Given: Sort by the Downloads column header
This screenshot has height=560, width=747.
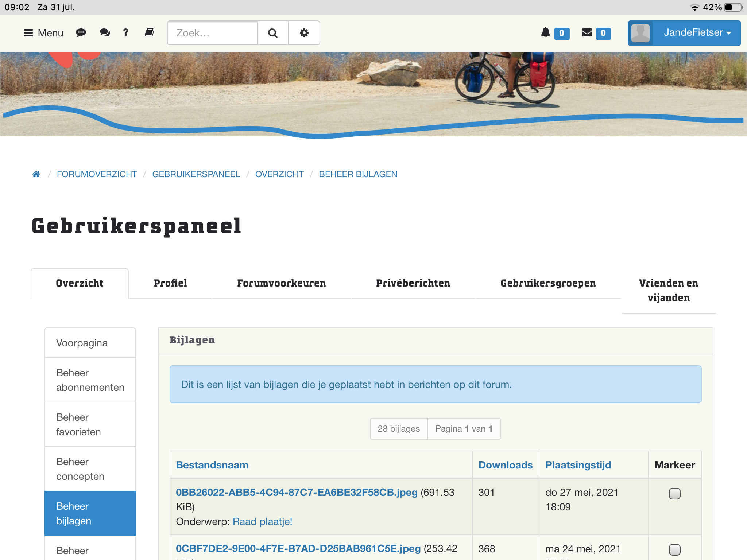Looking at the screenshot, I should tap(505, 465).
